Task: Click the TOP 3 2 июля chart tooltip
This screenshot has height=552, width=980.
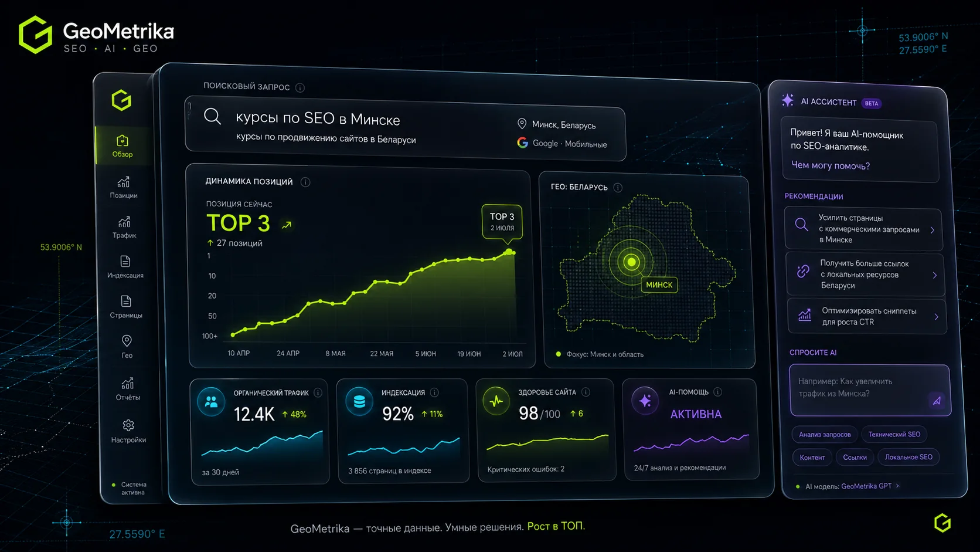Action: pos(502,222)
